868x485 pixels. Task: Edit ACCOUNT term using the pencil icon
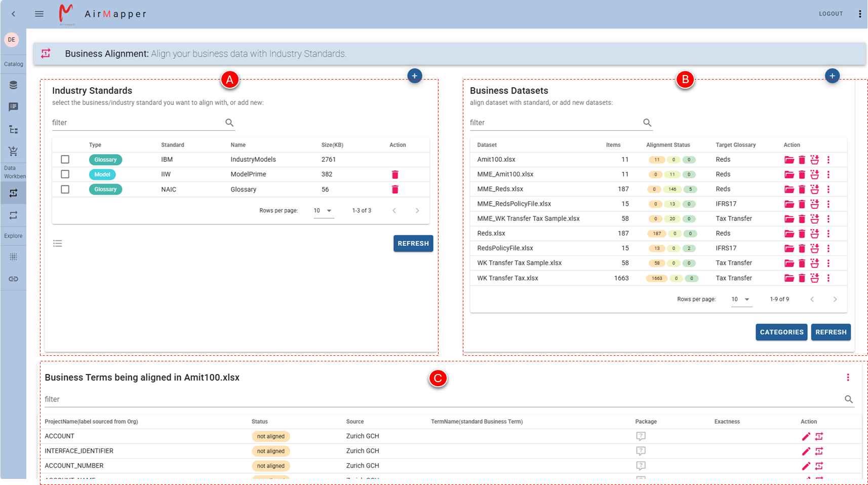pos(806,436)
